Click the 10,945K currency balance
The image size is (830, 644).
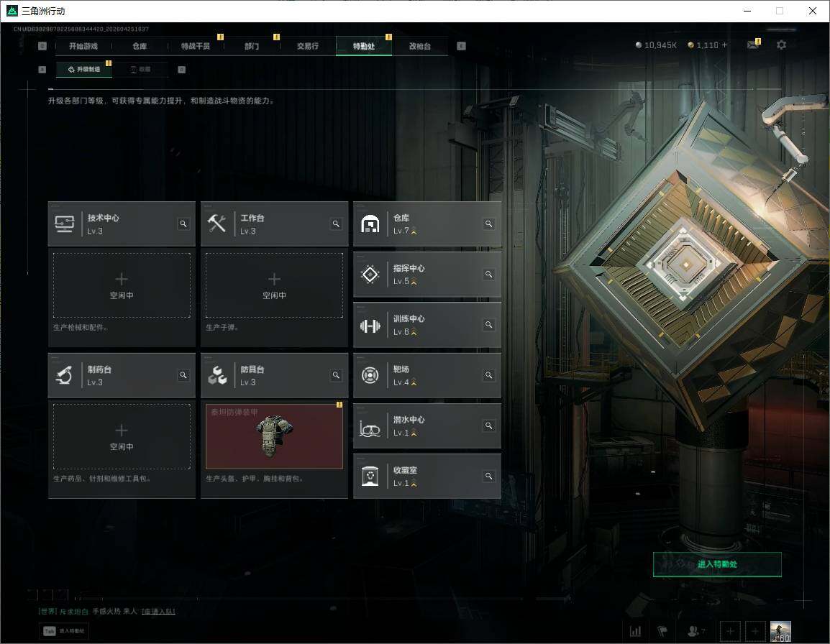click(x=657, y=45)
